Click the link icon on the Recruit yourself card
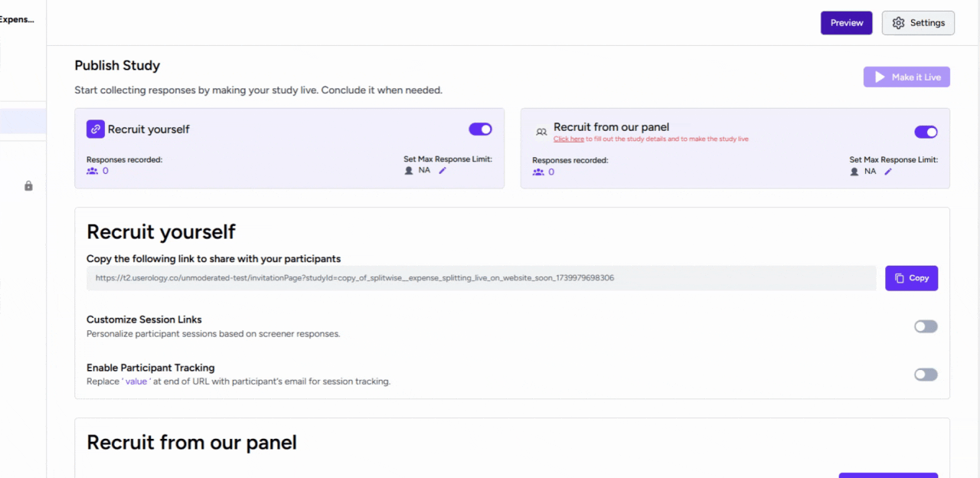 click(95, 129)
